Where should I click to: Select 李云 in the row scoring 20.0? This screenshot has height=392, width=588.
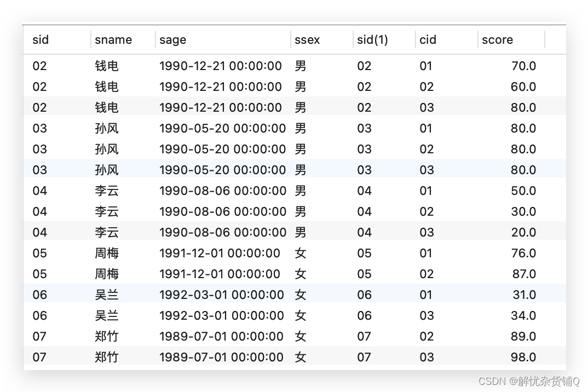tap(107, 233)
